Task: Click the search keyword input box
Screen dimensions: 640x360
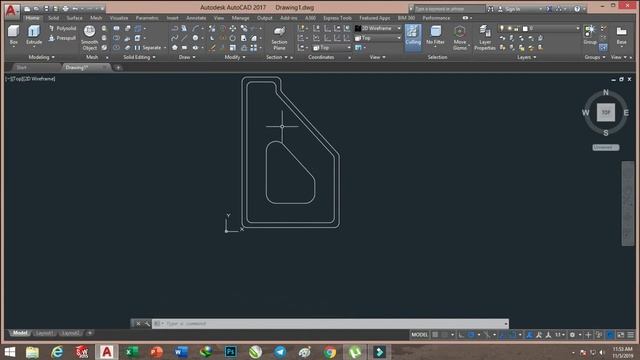Action: pyautogui.click(x=449, y=9)
